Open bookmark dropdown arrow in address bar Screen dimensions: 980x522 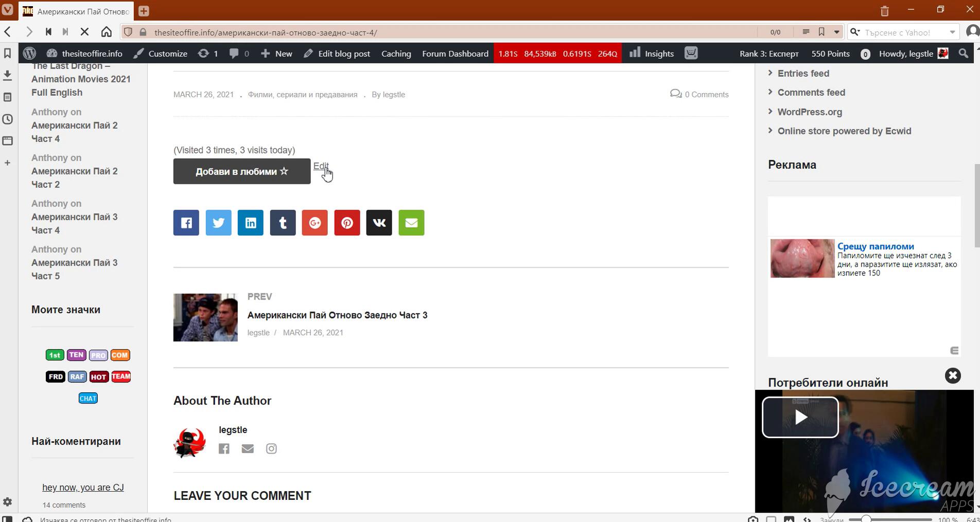pyautogui.click(x=836, y=32)
